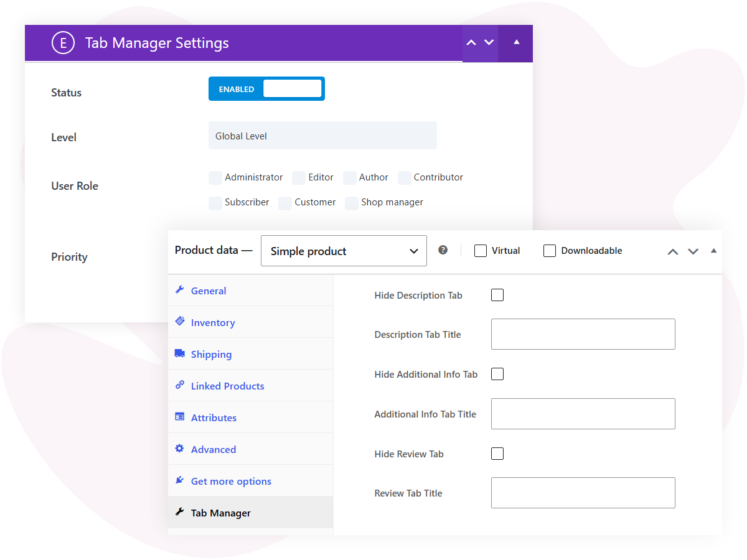Screen dimensions: 747x560
Task: Click the gear icon beside Advanced
Action: (x=180, y=448)
